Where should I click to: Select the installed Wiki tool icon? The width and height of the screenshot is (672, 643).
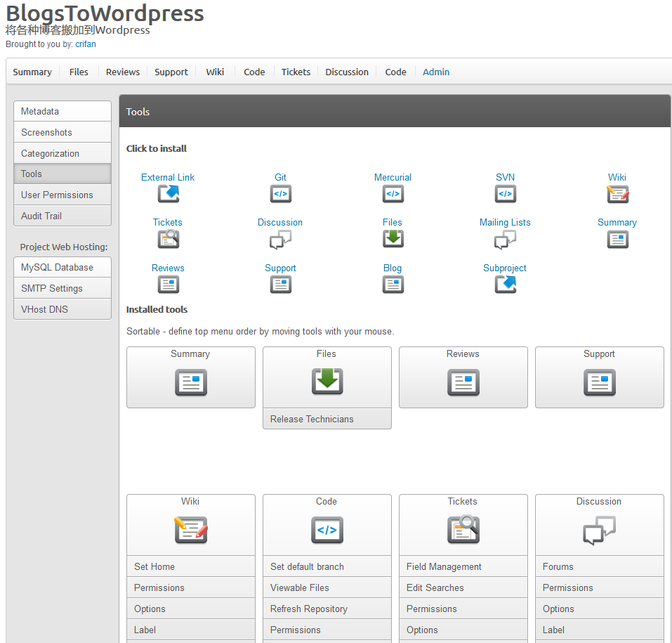[x=191, y=530]
